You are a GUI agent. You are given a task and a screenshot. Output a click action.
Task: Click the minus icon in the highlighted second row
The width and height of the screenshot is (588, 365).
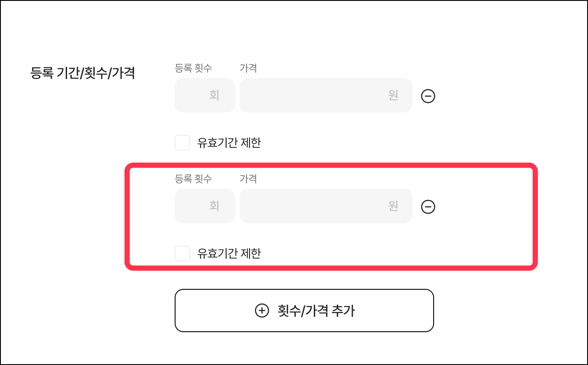428,207
